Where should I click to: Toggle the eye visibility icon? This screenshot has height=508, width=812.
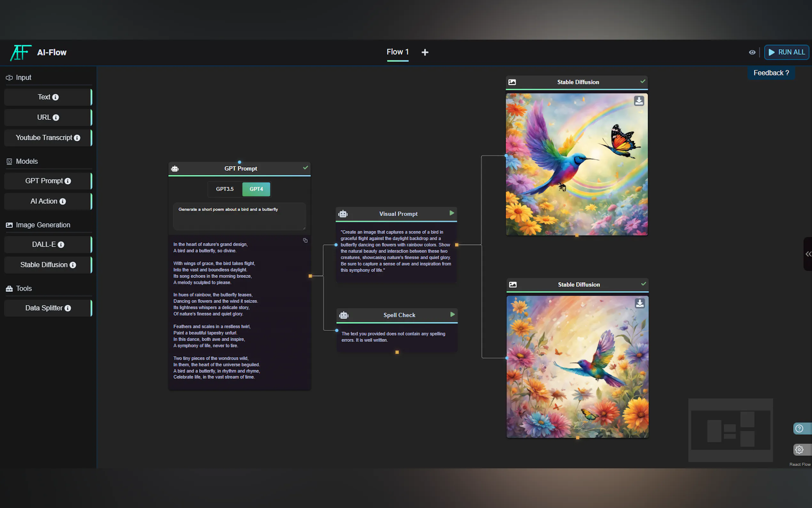(752, 52)
